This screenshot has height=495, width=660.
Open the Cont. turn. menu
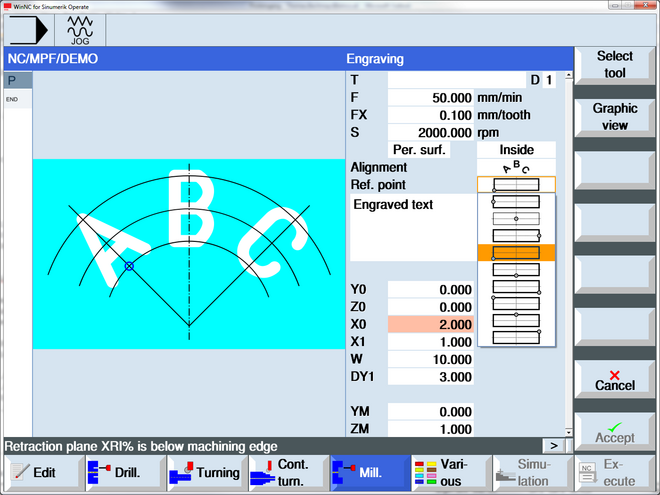[287, 472]
